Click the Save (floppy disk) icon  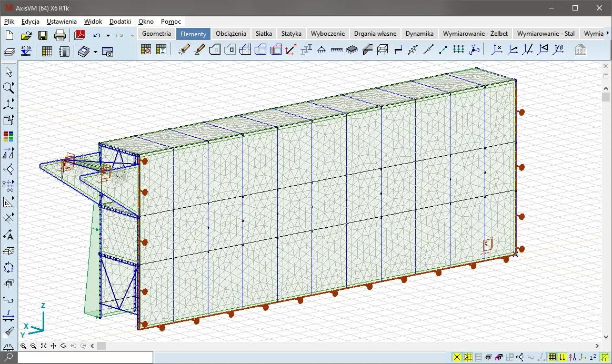click(x=43, y=36)
